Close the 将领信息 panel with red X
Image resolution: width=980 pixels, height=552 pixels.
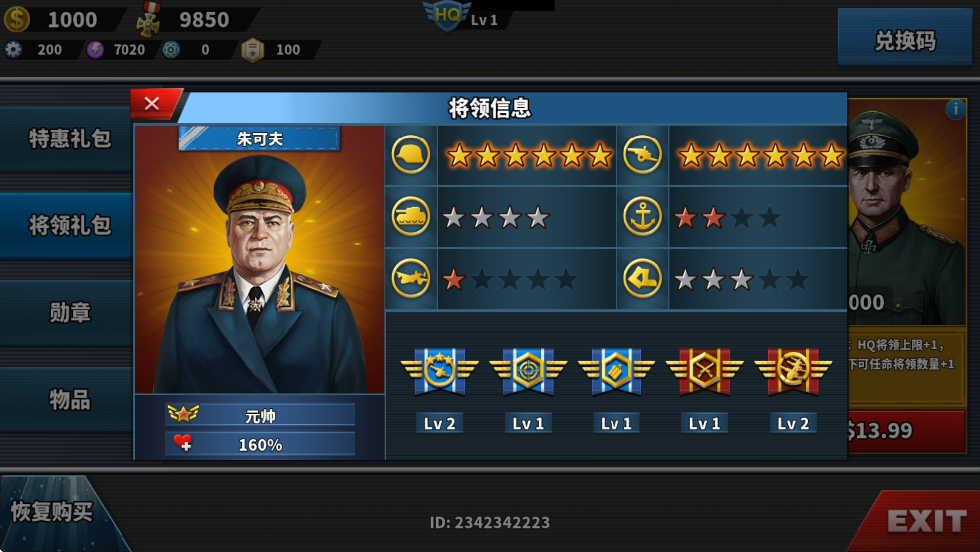(152, 104)
